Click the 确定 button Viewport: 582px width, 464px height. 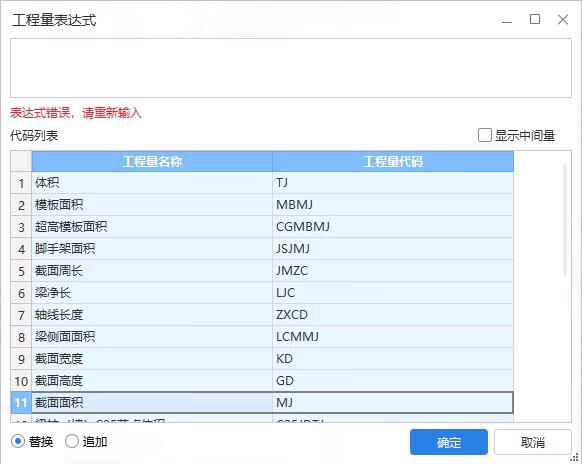pyautogui.click(x=448, y=442)
